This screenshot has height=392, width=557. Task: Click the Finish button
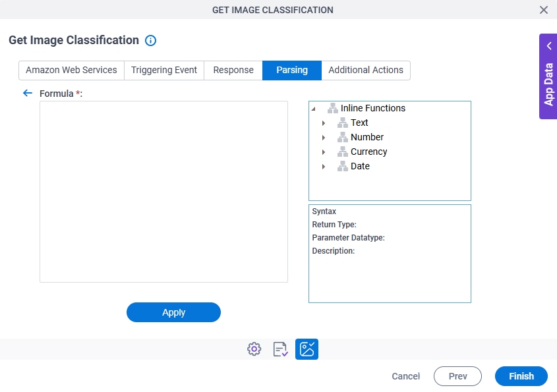(x=521, y=376)
